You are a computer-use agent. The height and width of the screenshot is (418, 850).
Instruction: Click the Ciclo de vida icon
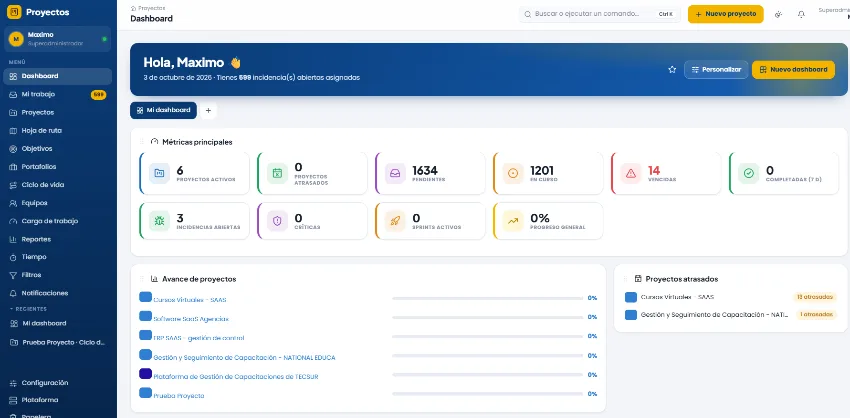tap(14, 185)
